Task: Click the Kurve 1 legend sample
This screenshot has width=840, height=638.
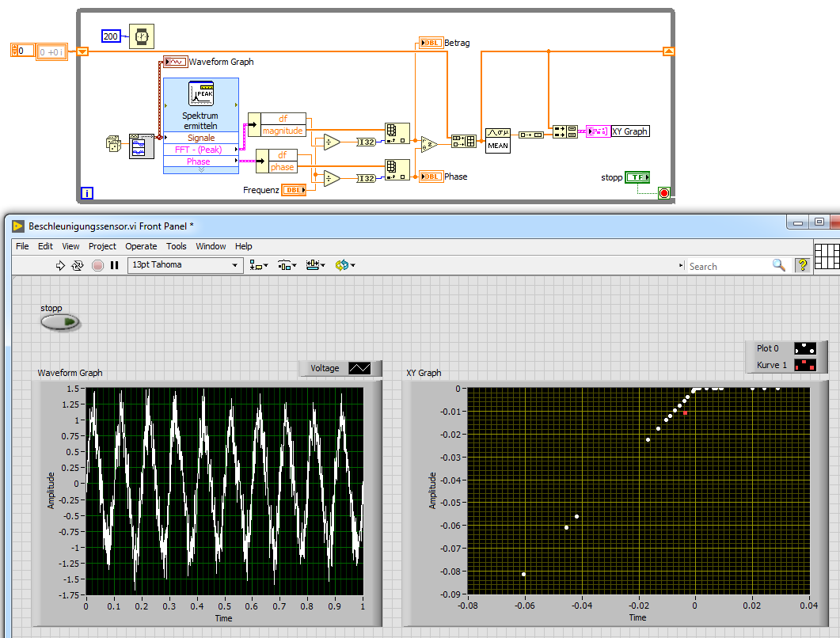Action: tap(804, 365)
